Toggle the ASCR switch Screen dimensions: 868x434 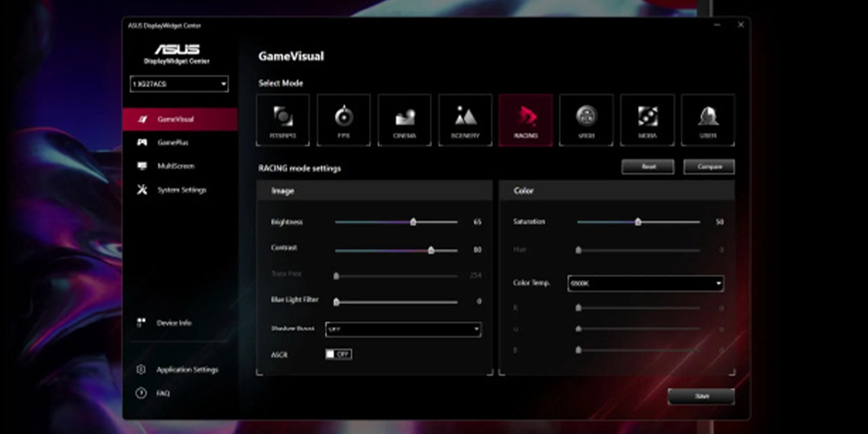click(x=339, y=354)
